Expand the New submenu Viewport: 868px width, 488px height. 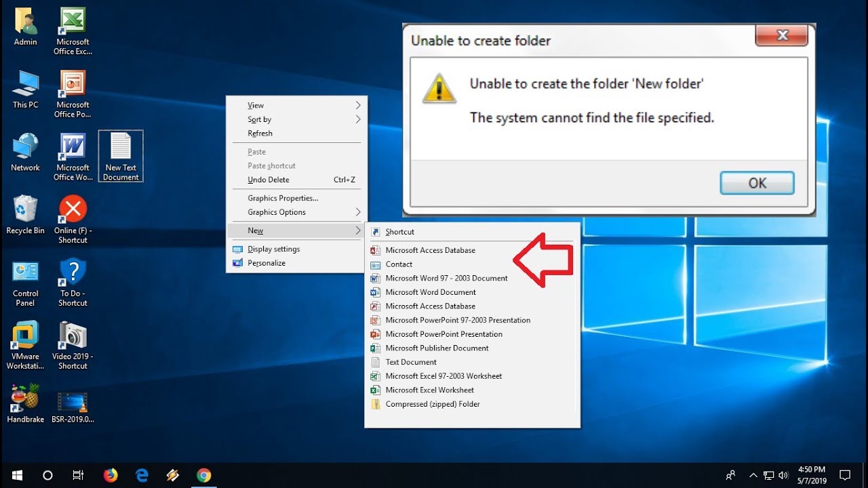pyautogui.click(x=296, y=230)
